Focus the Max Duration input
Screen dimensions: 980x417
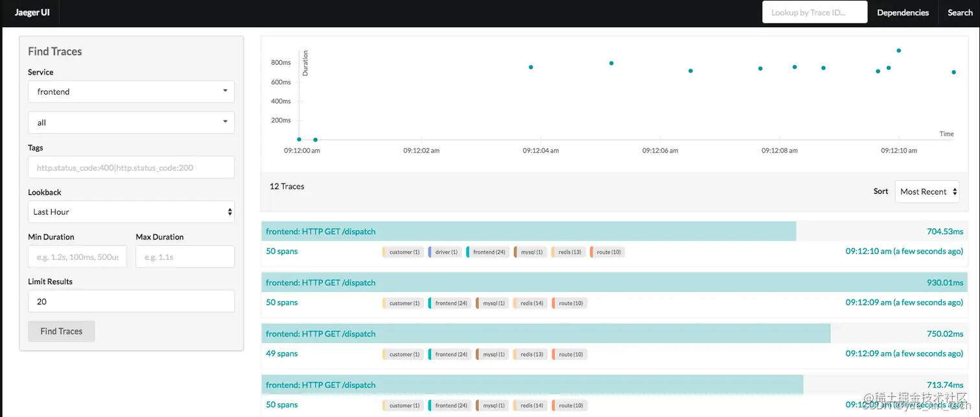click(185, 257)
